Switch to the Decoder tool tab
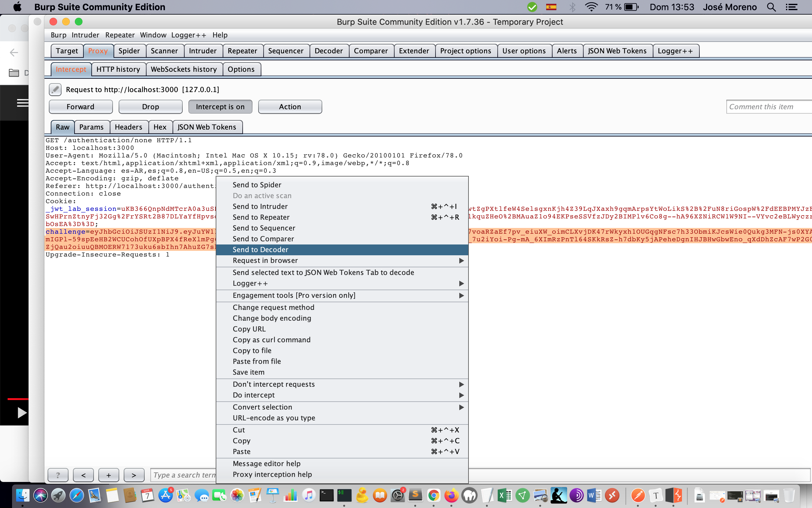Viewport: 812px width, 508px height. coord(329,51)
